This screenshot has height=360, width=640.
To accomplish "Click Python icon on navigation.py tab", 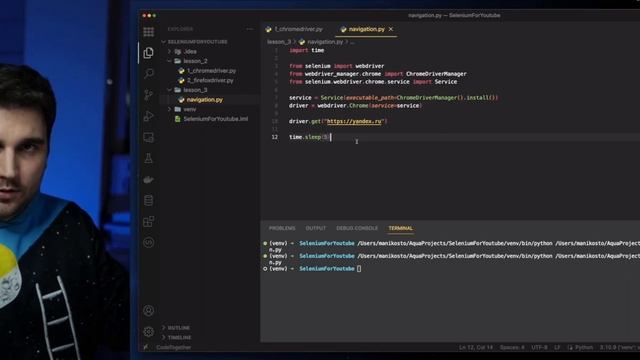I will tap(343, 29).
